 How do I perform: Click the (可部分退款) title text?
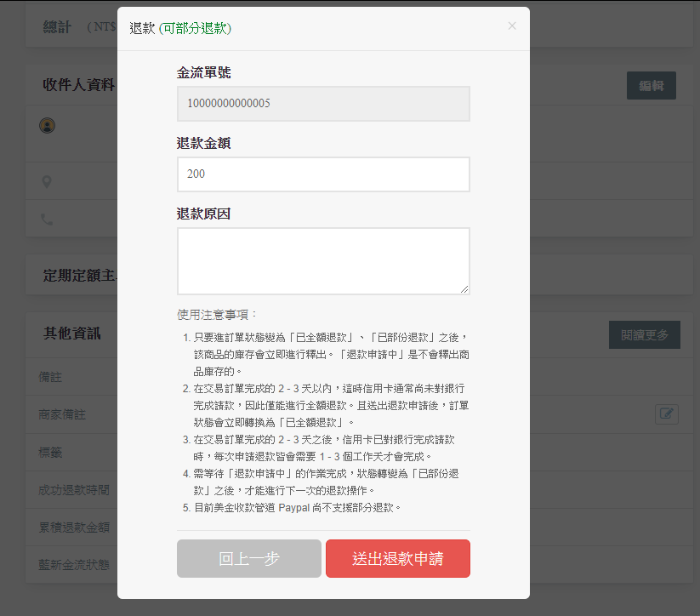(195, 28)
